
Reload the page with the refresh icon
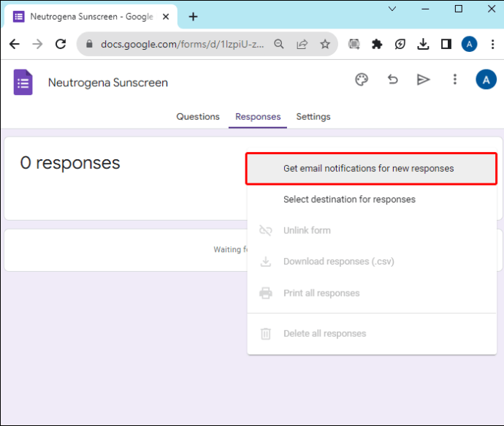click(x=61, y=44)
